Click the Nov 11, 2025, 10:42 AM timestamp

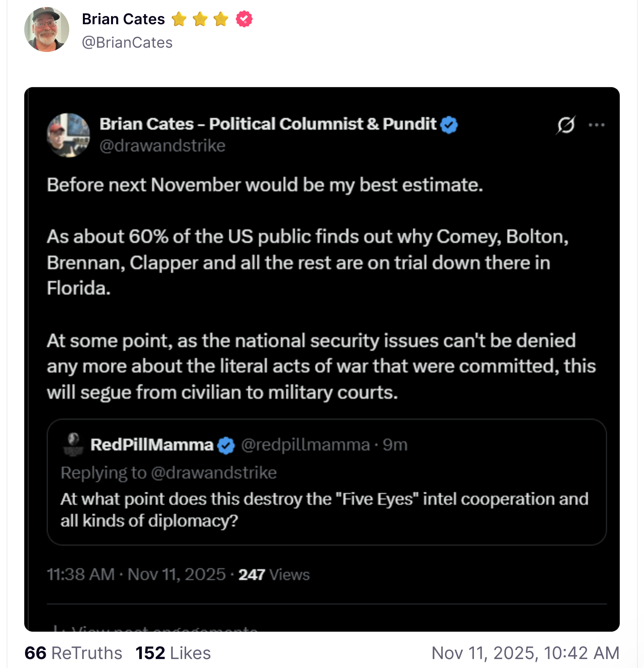pyautogui.click(x=525, y=653)
